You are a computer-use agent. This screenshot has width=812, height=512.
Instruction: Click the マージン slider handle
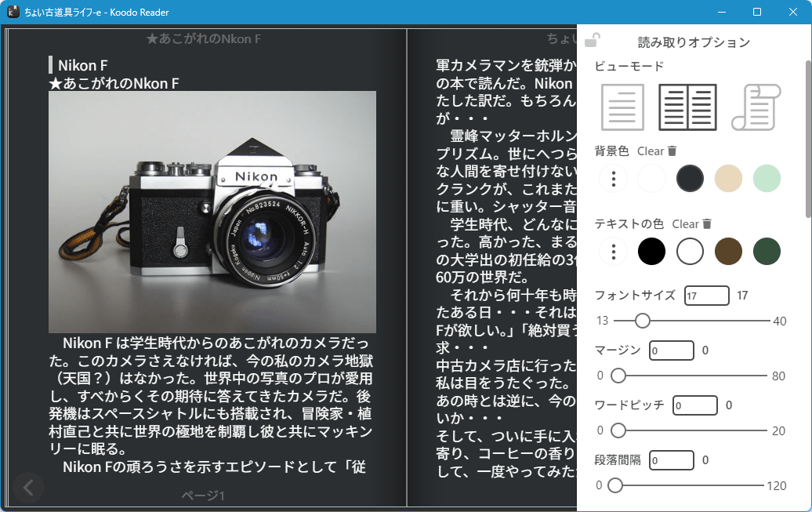pyautogui.click(x=618, y=376)
